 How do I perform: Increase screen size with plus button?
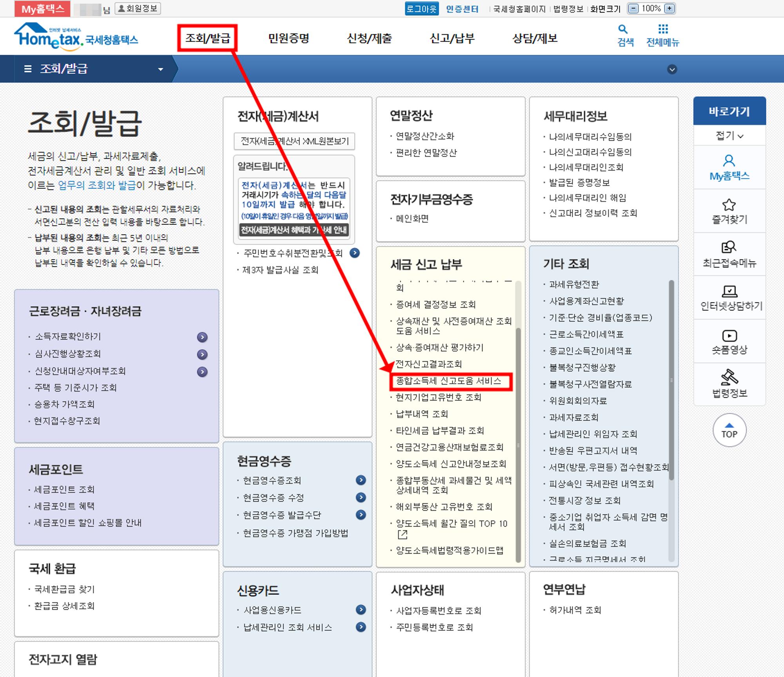[x=670, y=9]
